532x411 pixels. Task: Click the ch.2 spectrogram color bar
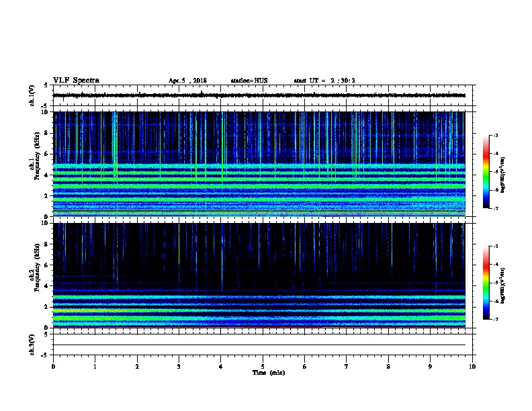tap(486, 283)
